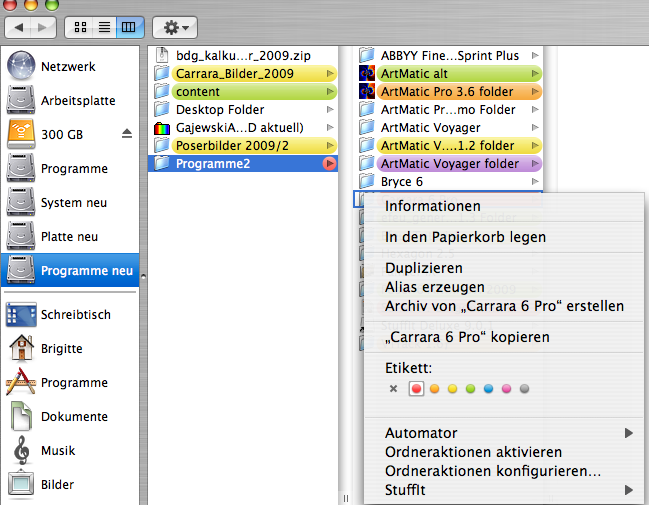Open the gear action menu
The width and height of the screenshot is (649, 505).
[x=175, y=27]
